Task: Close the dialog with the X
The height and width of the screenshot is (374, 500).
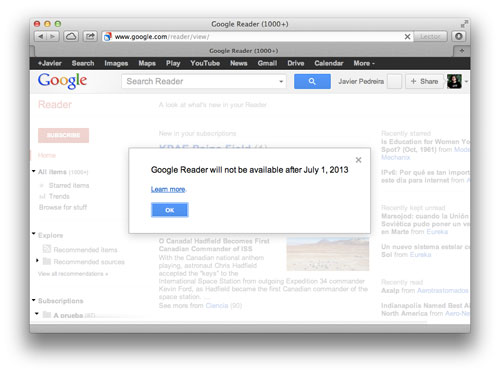Action: pyautogui.click(x=358, y=160)
